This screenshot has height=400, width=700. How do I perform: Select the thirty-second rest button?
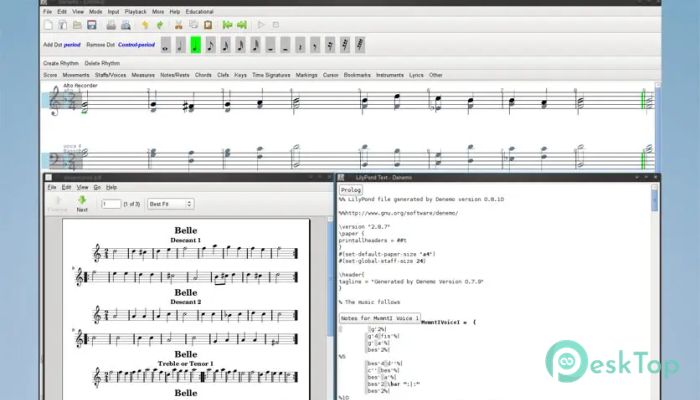coord(345,45)
